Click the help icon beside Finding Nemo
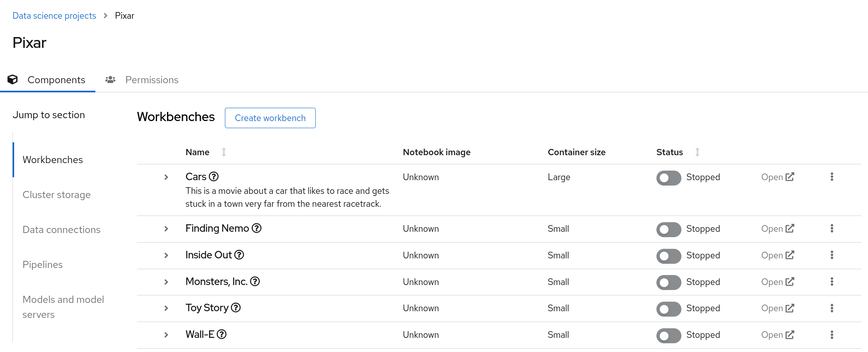868x352 pixels. pyautogui.click(x=257, y=228)
